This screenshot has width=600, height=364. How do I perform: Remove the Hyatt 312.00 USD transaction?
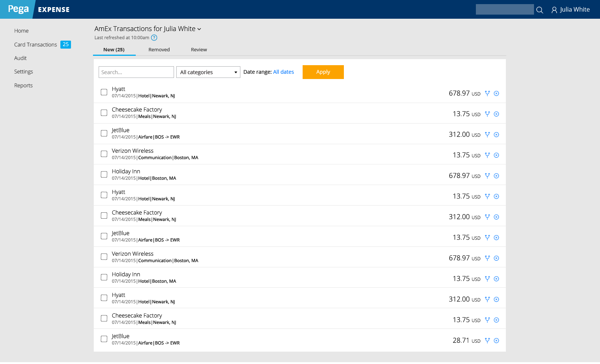(x=496, y=300)
